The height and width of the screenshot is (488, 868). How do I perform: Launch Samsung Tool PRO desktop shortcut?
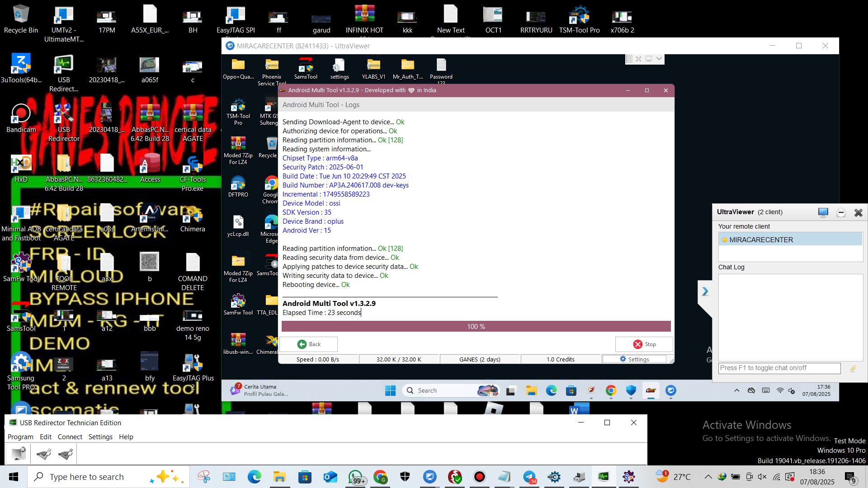click(x=21, y=371)
